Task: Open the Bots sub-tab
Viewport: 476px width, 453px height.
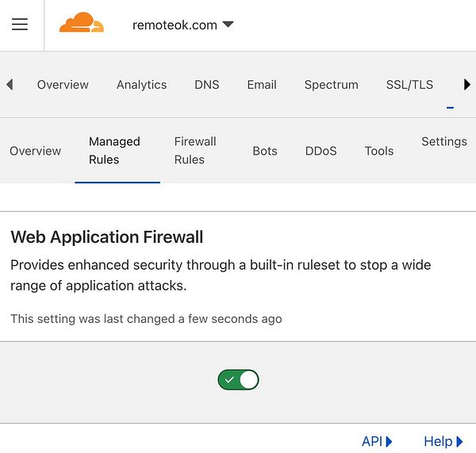Action: pyautogui.click(x=265, y=151)
